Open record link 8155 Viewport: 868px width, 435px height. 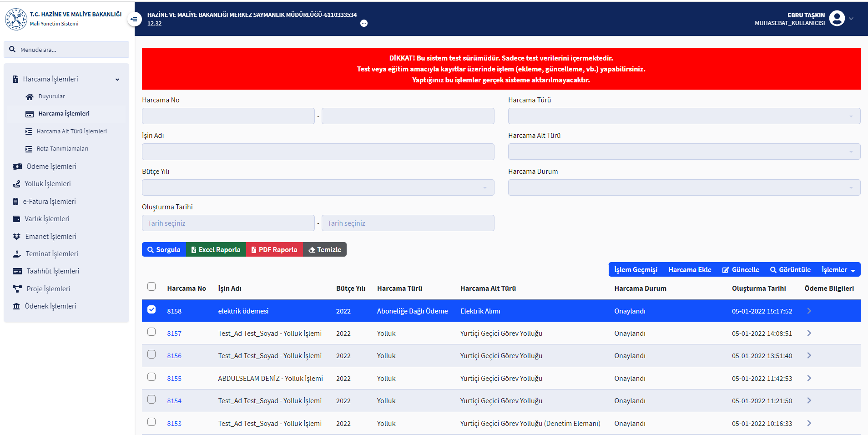[x=174, y=379]
